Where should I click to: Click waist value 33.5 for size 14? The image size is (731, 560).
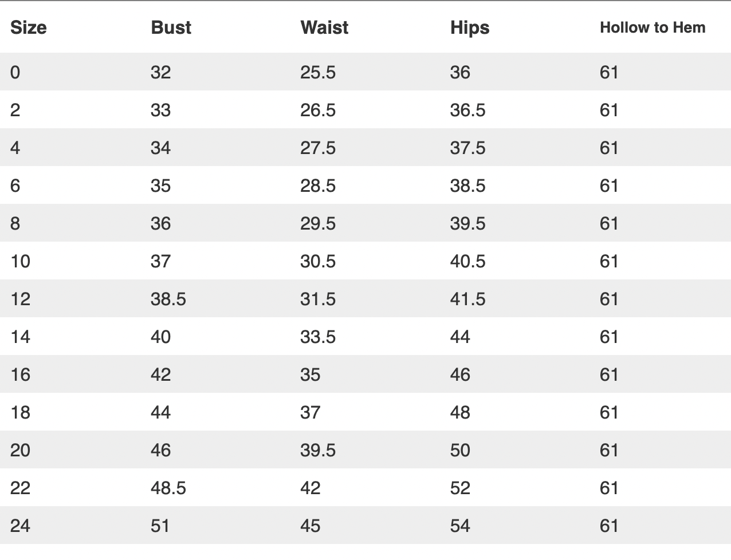tap(318, 337)
